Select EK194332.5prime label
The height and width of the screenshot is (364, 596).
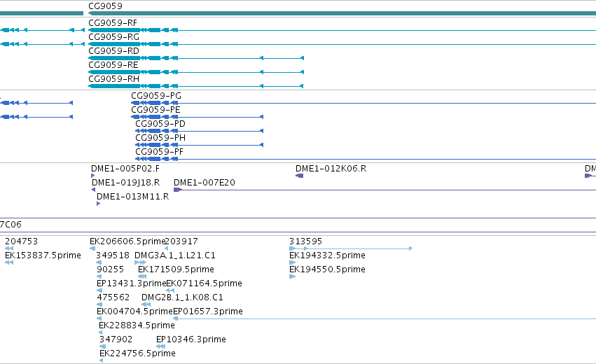tap(327, 255)
